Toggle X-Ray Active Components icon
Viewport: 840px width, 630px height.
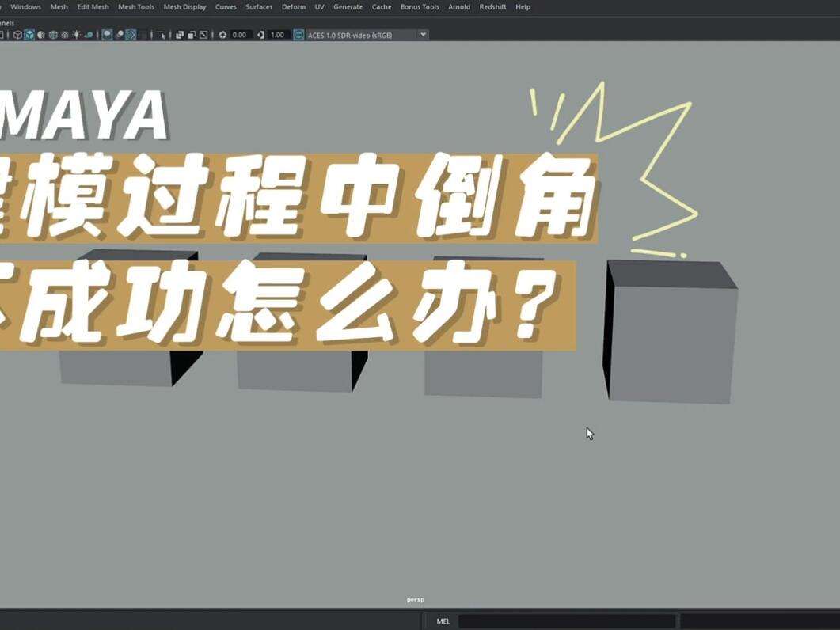(x=192, y=35)
